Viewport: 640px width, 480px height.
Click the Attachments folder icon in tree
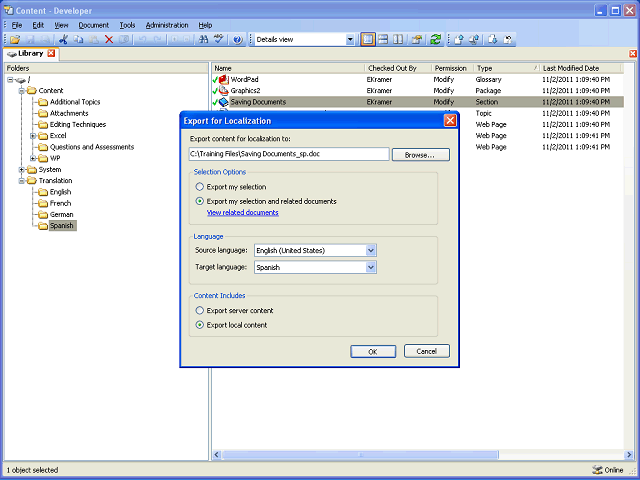click(43, 113)
